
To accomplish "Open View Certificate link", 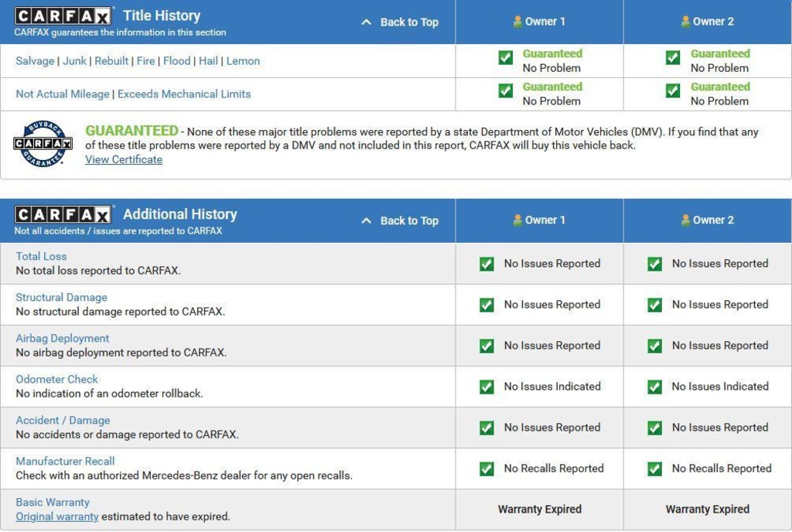I will point(124,159).
